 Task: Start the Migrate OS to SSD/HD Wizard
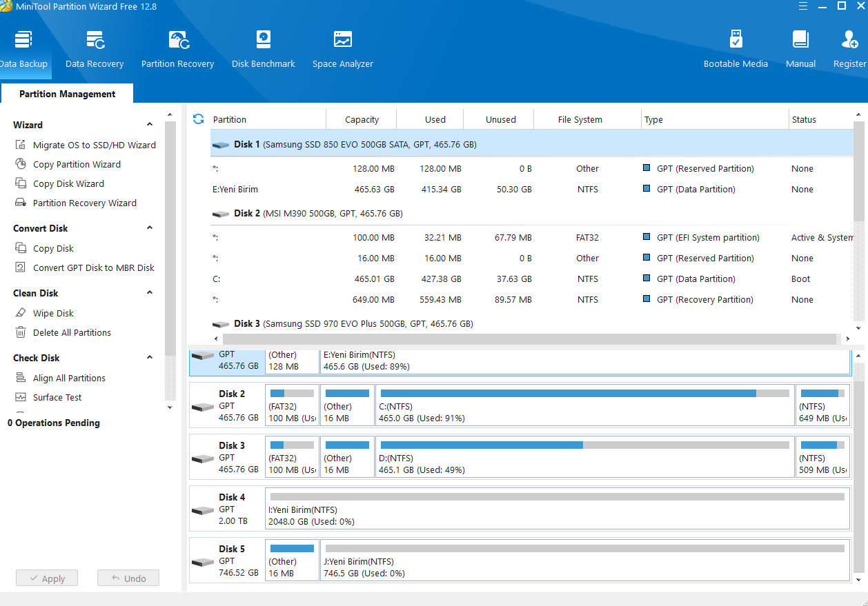pos(94,145)
